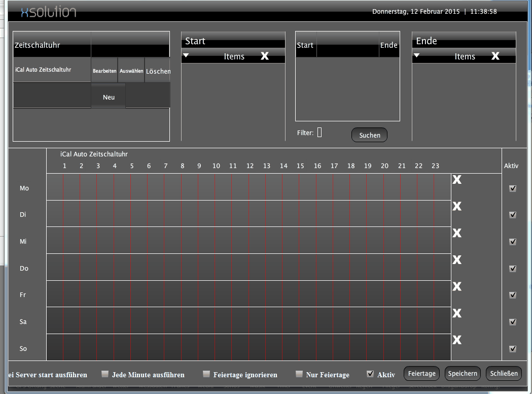532x394 pixels.
Task: Click X icon in Ende Items header
Action: (x=495, y=56)
